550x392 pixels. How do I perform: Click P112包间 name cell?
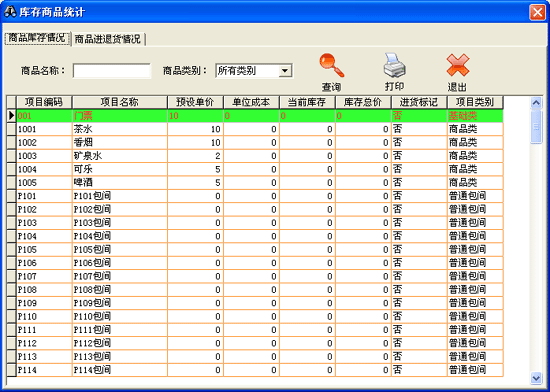click(x=120, y=343)
